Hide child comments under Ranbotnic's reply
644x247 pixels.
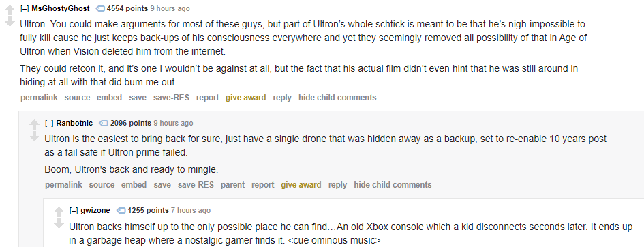tap(393, 185)
